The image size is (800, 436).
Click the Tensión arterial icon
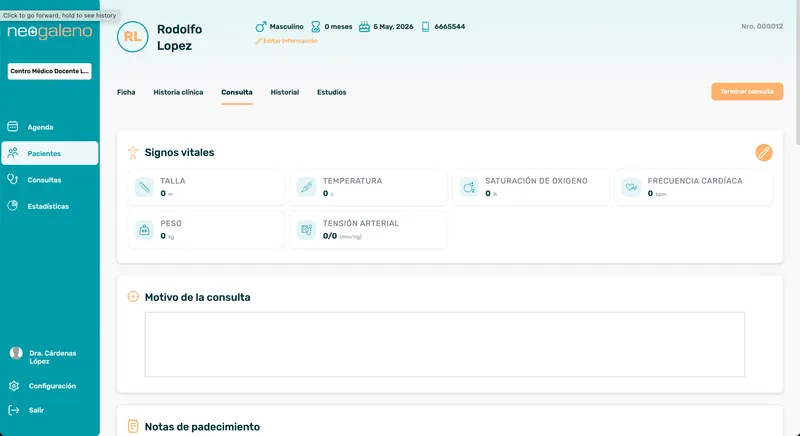(x=307, y=230)
